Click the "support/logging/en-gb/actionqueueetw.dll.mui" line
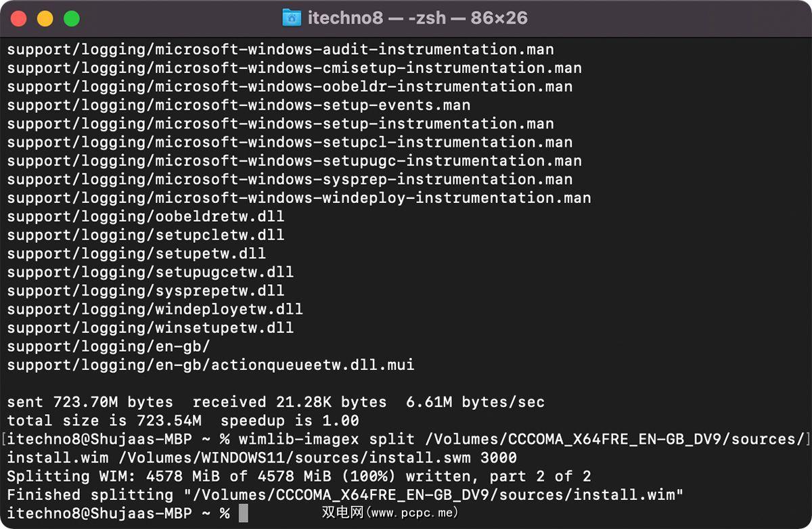The image size is (812, 529). coord(210,365)
